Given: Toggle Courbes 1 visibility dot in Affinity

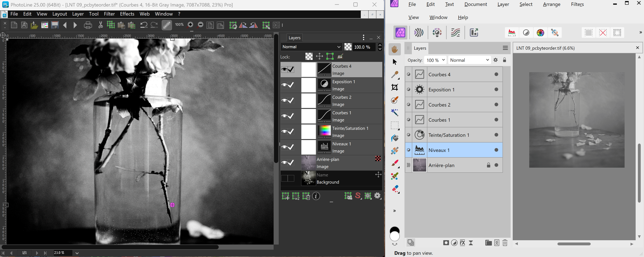Looking at the screenshot, I should click(x=496, y=120).
